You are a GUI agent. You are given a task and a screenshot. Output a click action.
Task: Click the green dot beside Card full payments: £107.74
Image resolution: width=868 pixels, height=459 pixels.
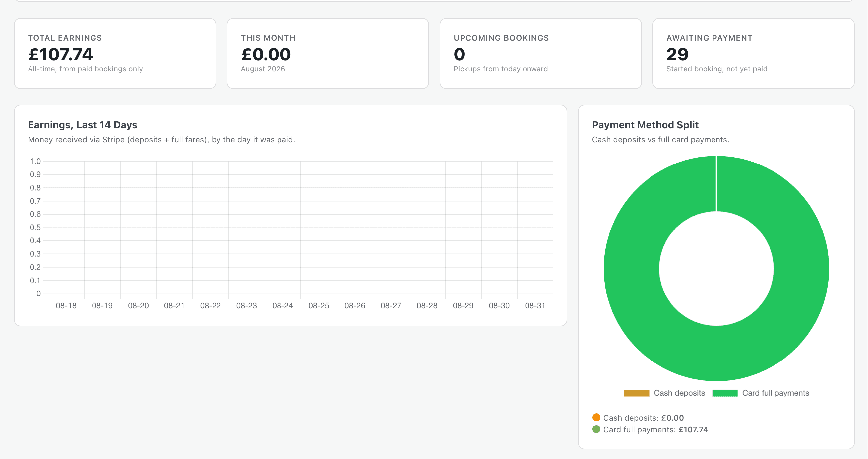pos(596,429)
